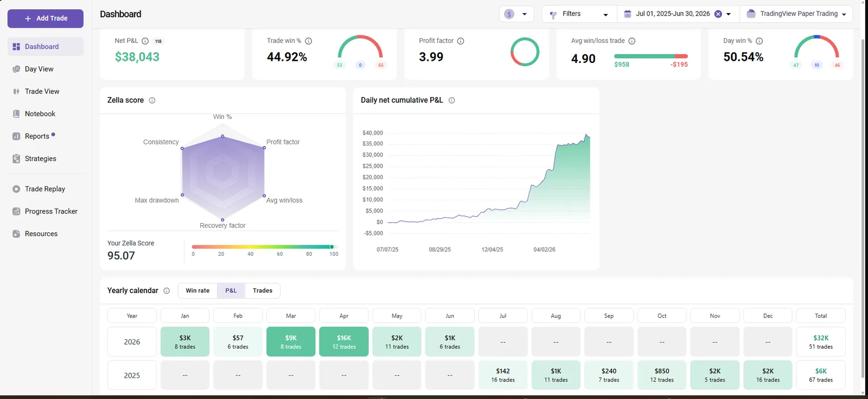Viewport: 868px width, 399px height.
Task: Click the page vertical scrollbar
Action: (863, 208)
